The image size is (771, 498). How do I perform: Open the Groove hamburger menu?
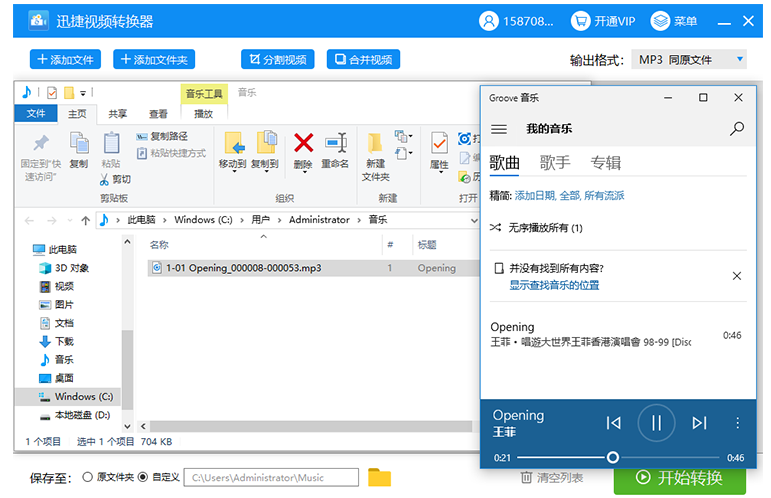pos(499,129)
